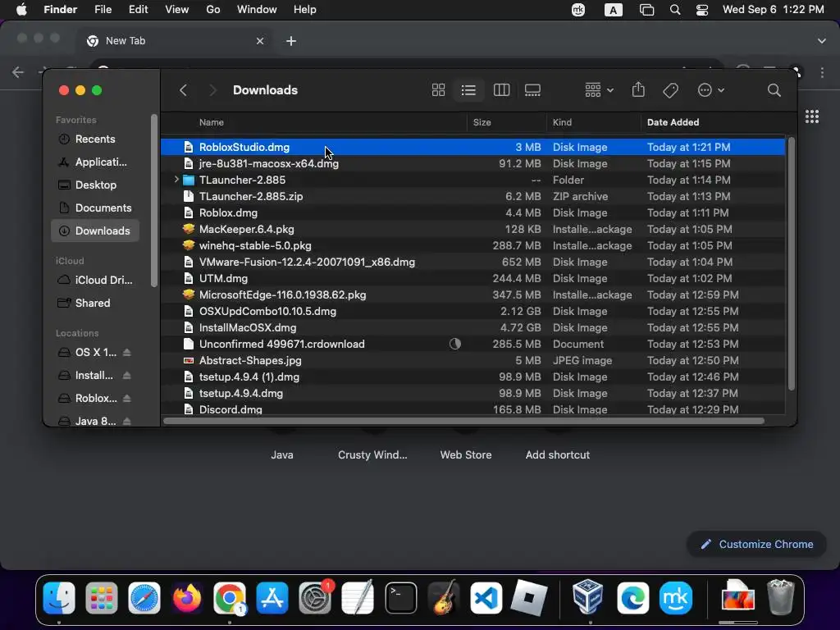Open Visual Studio Code from the Dock
This screenshot has width=840, height=630.
click(x=486, y=598)
